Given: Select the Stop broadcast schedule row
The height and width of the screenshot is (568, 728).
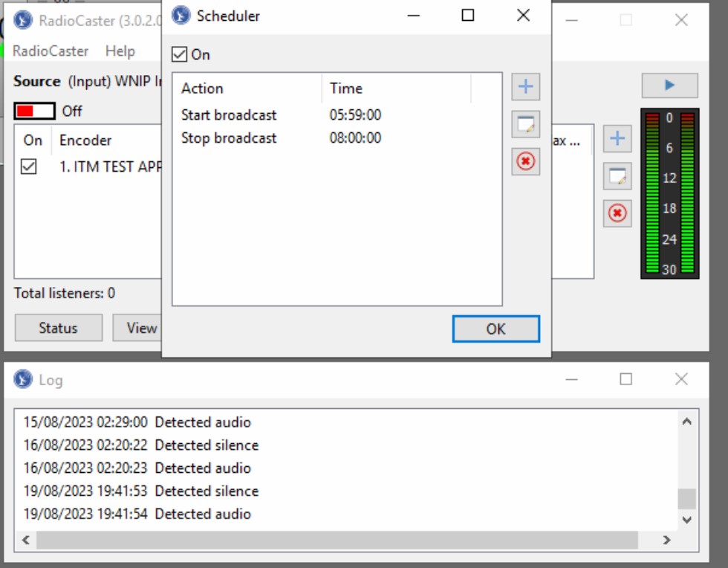Looking at the screenshot, I should click(337, 138).
